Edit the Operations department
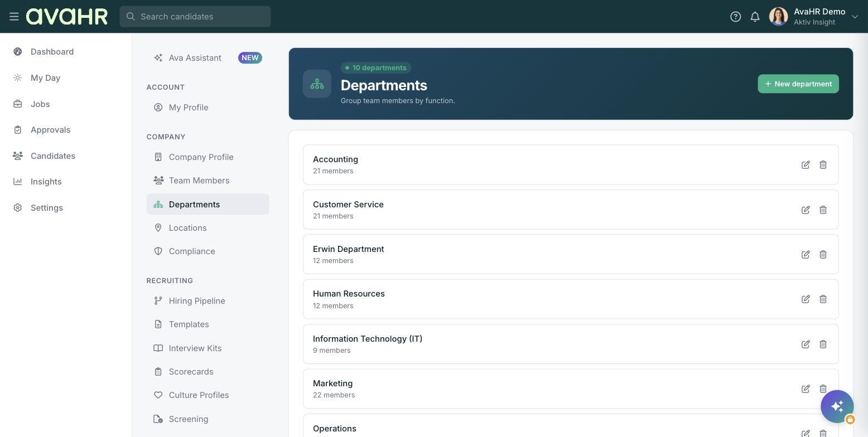Image resolution: width=868 pixels, height=437 pixels. coord(806,433)
